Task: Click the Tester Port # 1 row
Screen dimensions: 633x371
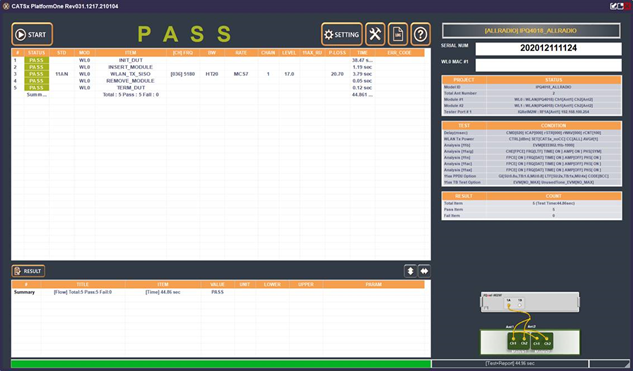Action: 532,112
